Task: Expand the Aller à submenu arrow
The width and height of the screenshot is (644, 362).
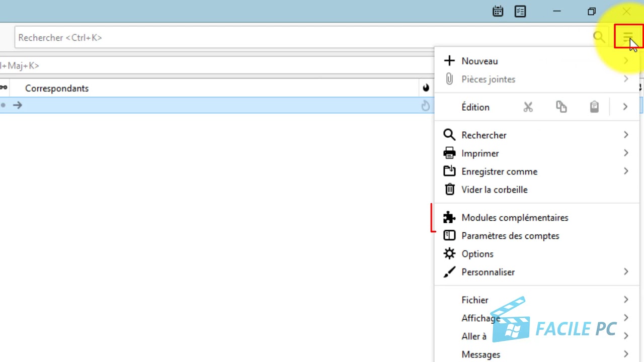Action: point(626,336)
